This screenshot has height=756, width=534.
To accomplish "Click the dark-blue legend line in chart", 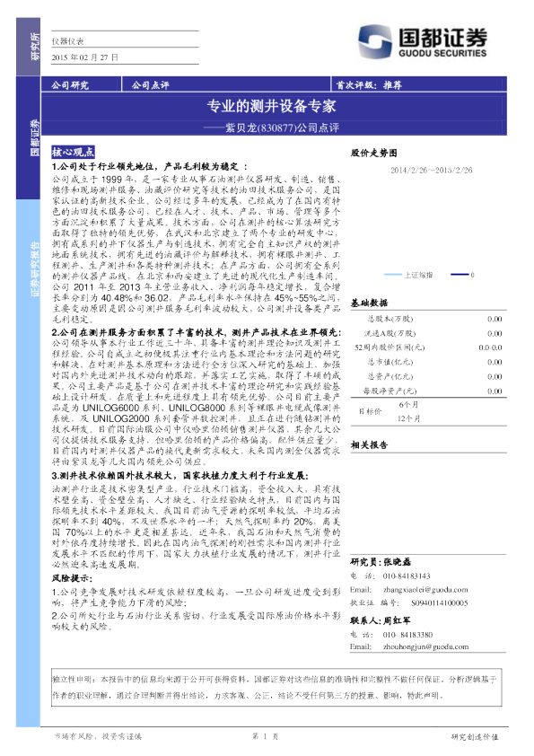I will click(460, 275).
